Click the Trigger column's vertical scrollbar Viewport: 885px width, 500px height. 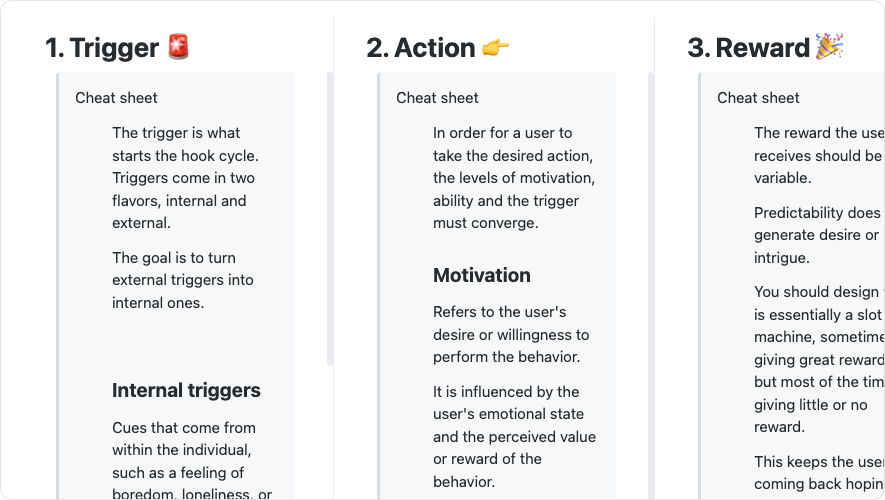click(330, 220)
